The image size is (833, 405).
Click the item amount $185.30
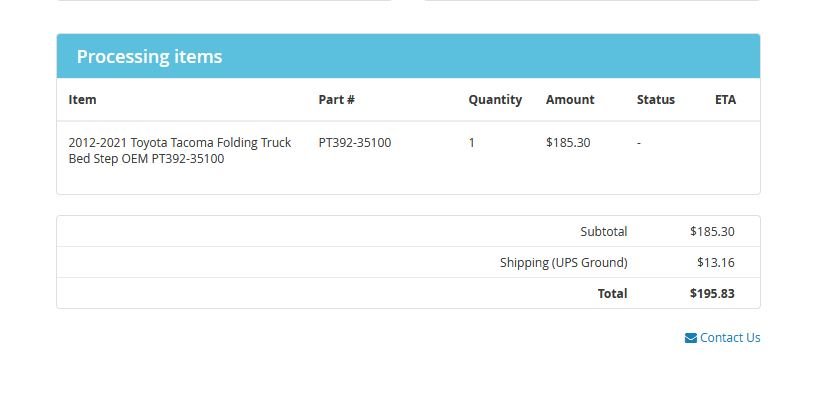pyautogui.click(x=568, y=142)
